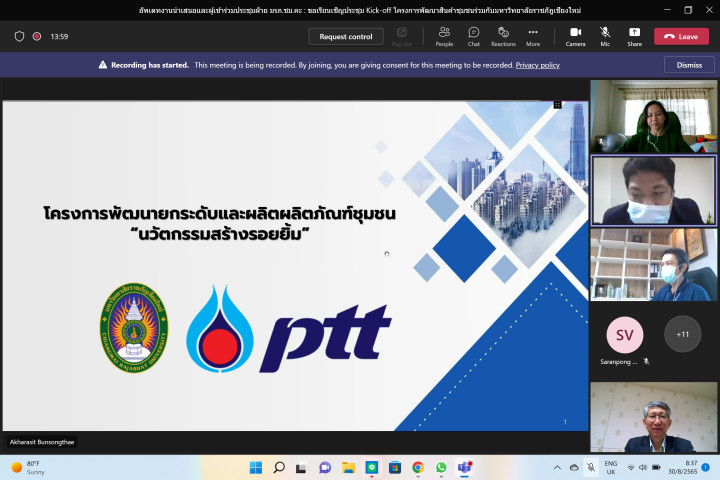
Task: Expand the hidden system tray icons chevron
Action: pyautogui.click(x=557, y=468)
